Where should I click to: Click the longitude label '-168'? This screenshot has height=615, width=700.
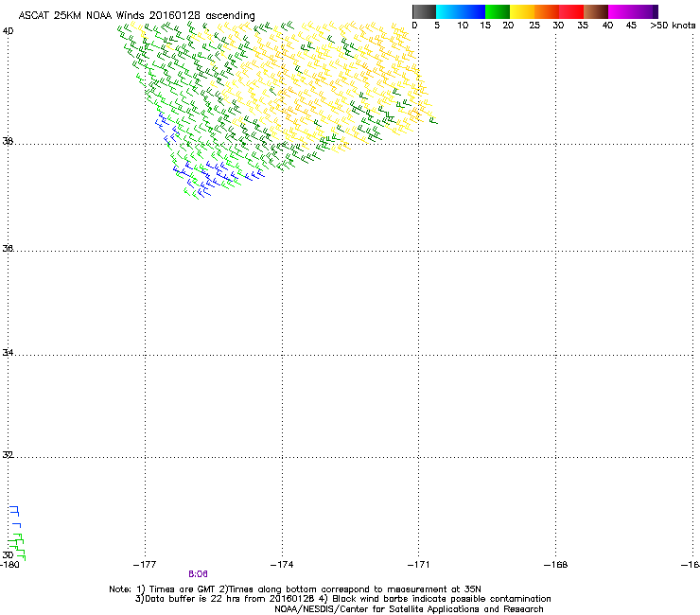pyautogui.click(x=555, y=565)
